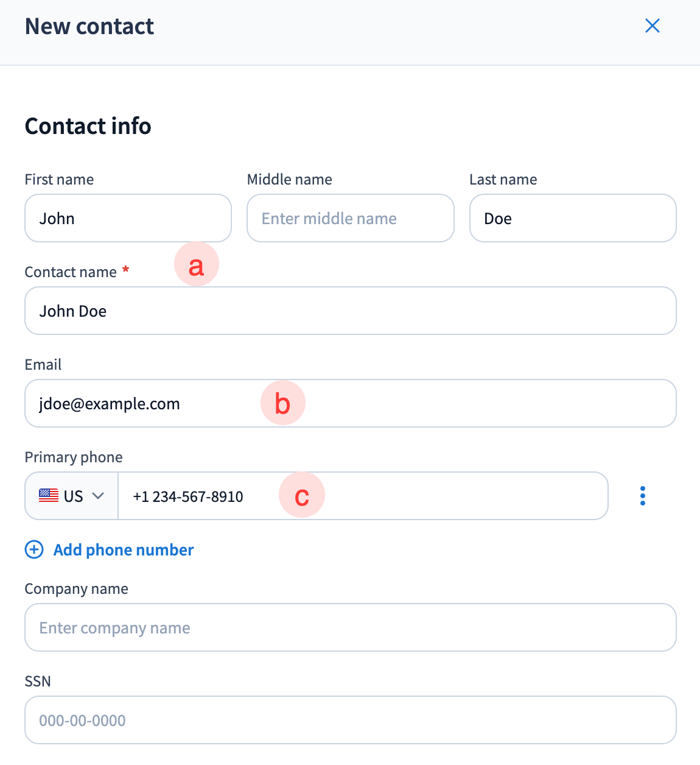Click the Contact info heading
Viewport: 700px width, 765px height.
click(88, 126)
